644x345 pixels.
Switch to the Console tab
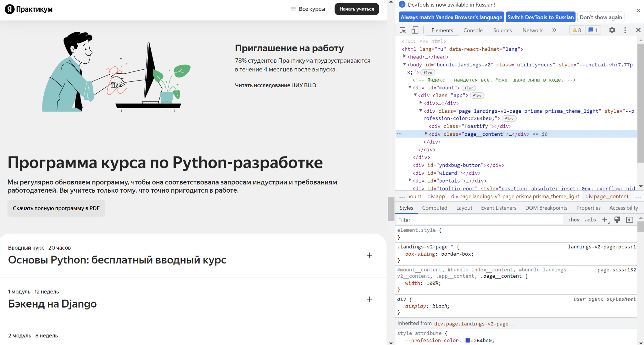click(x=473, y=30)
